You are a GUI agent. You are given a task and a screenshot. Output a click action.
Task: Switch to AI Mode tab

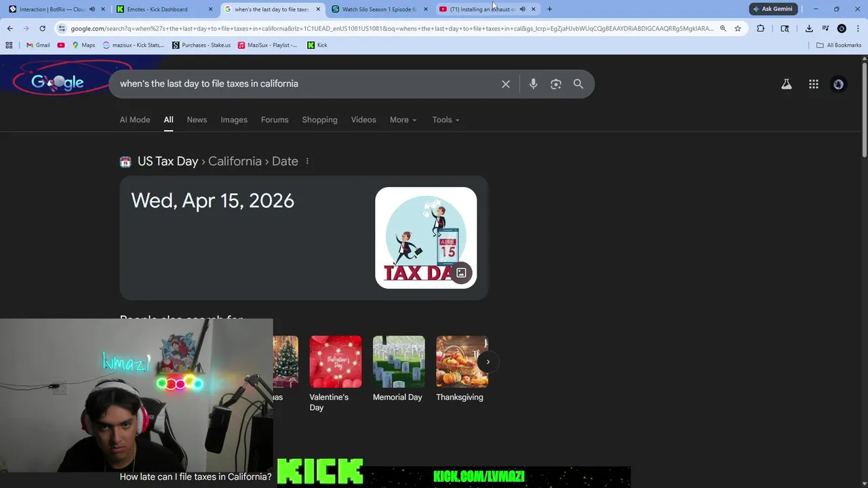pyautogui.click(x=135, y=120)
